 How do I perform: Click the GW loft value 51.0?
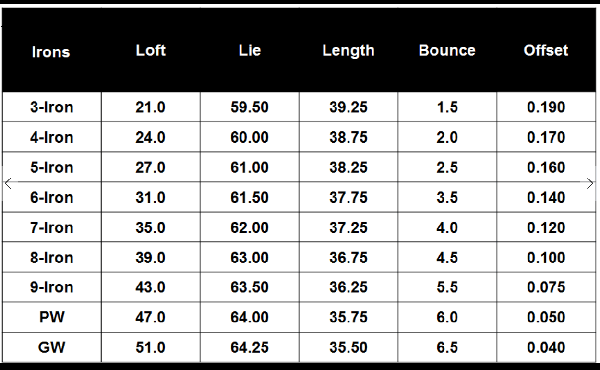click(150, 347)
